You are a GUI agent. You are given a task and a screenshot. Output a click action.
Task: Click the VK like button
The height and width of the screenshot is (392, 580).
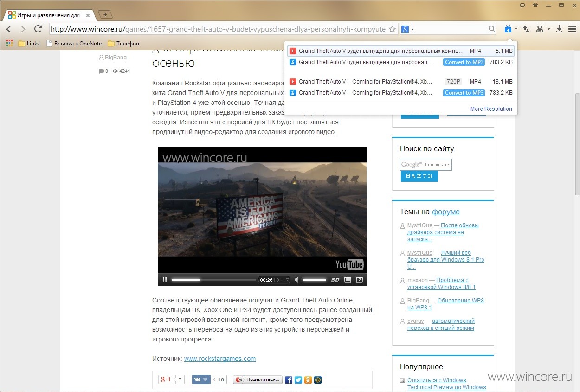point(201,379)
